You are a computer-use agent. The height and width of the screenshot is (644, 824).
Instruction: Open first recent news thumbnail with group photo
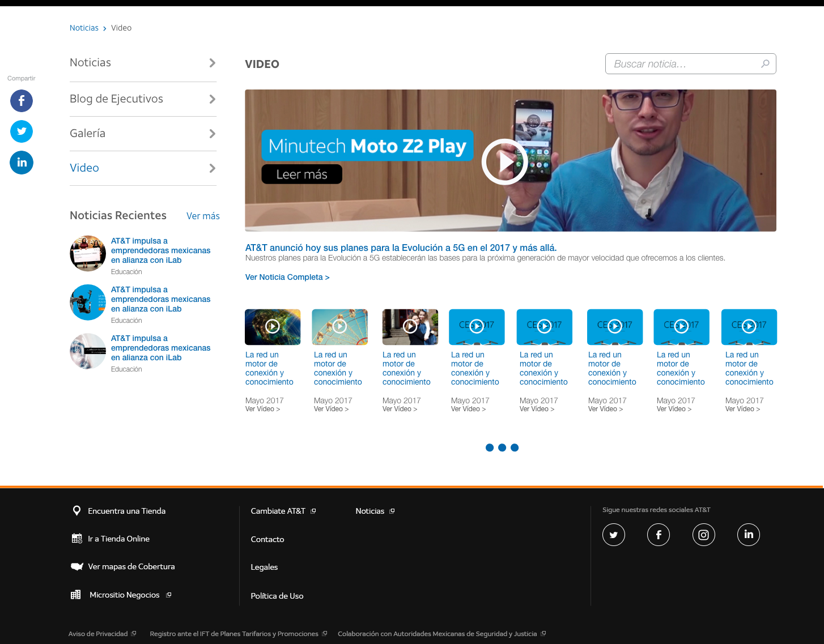click(x=88, y=253)
